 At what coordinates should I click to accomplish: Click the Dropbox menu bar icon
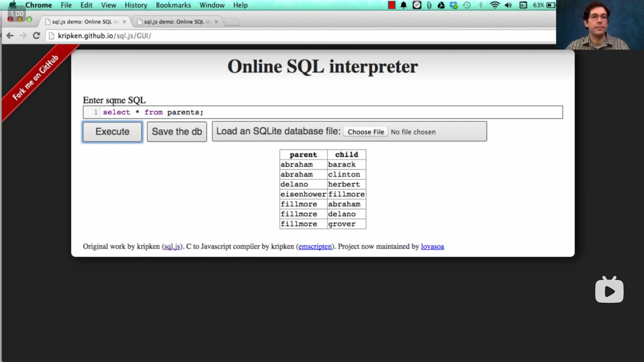point(453,5)
